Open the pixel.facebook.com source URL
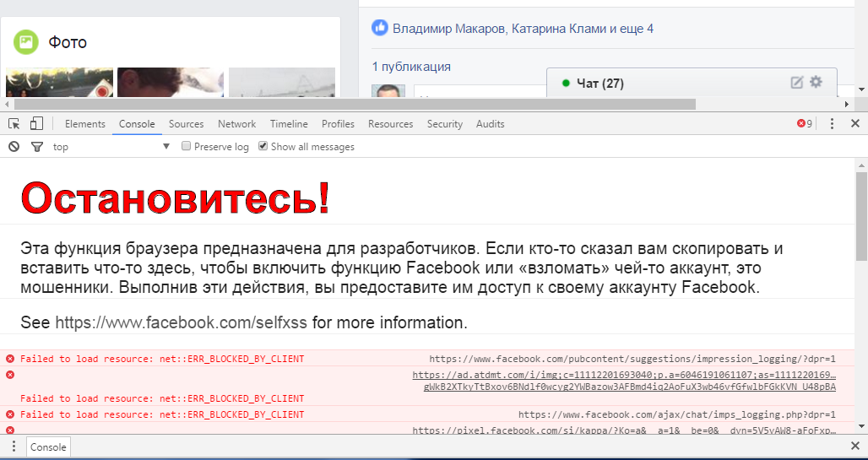Screen dimensions: 868x460 [x=624, y=430]
